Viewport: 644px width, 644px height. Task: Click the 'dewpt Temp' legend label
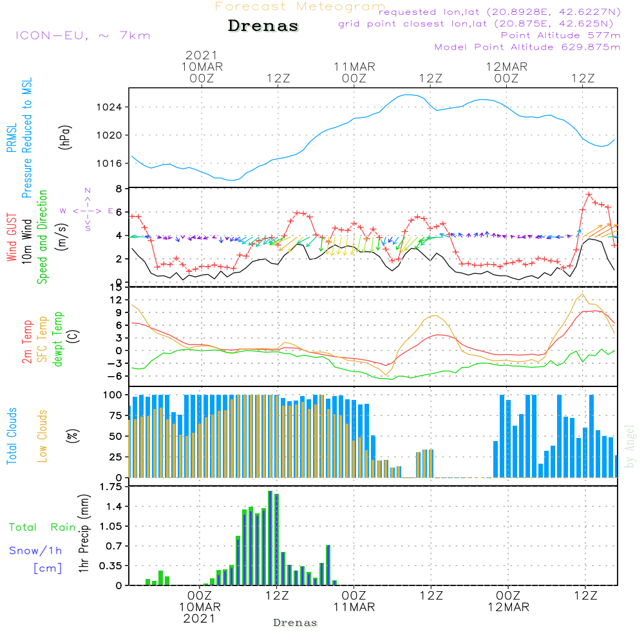tap(57, 339)
